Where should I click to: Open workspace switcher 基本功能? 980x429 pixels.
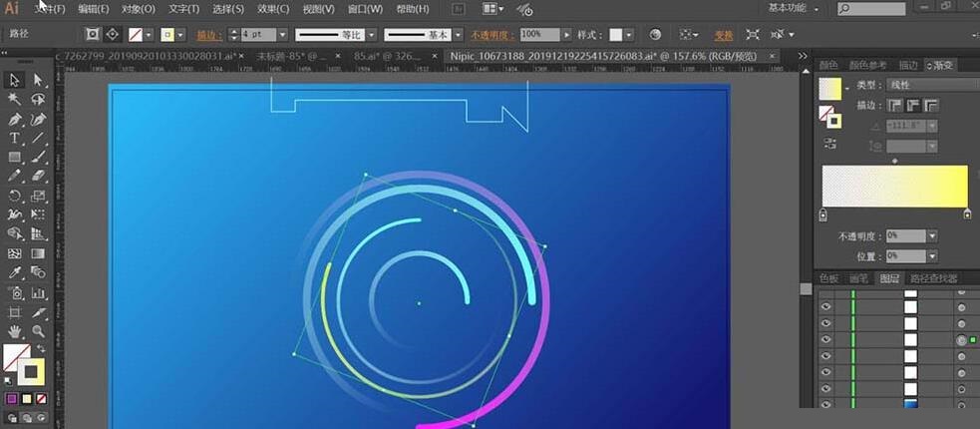pos(793,8)
